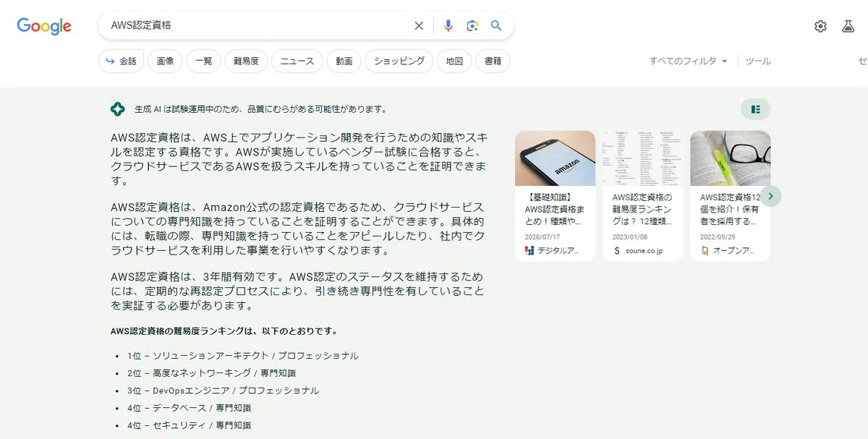Click 3位 DevOpsエンジニア list item
Viewport: 868px width, 439px height.
point(223,391)
